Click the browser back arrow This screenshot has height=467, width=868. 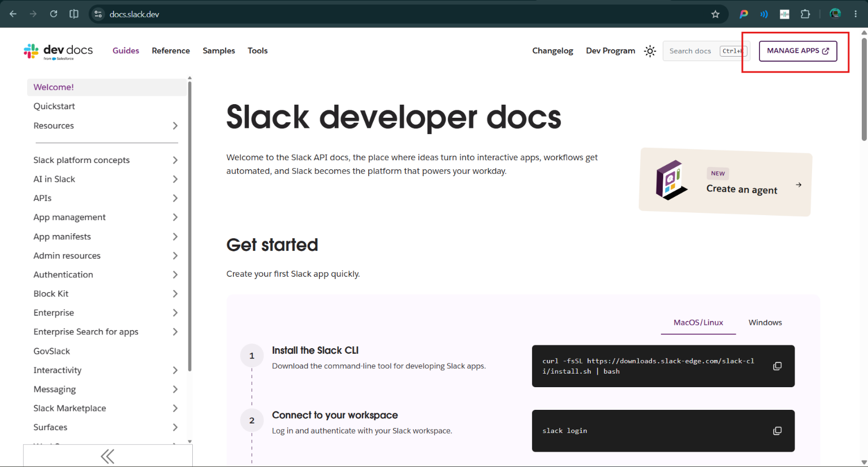(x=13, y=14)
